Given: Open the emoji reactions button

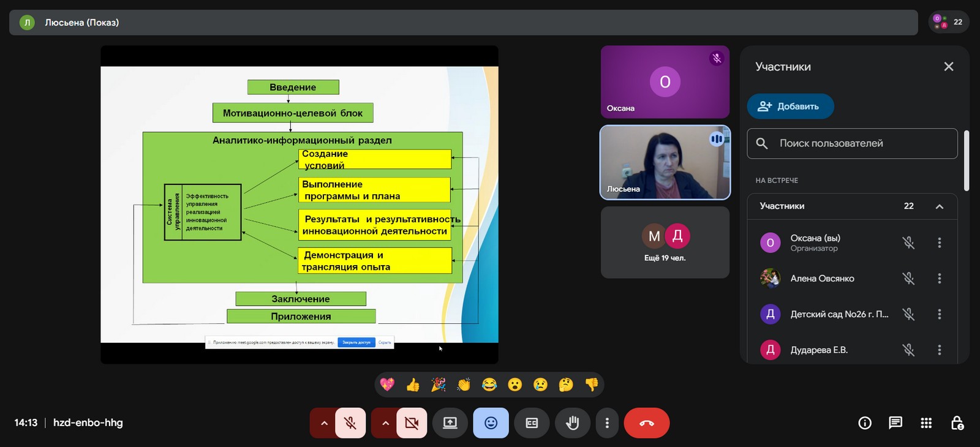Looking at the screenshot, I should click(x=491, y=423).
